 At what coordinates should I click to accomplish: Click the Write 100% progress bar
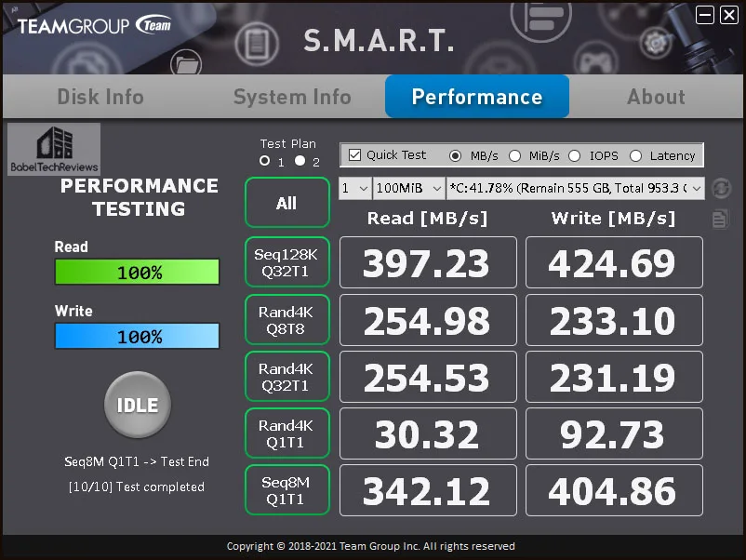(x=137, y=336)
